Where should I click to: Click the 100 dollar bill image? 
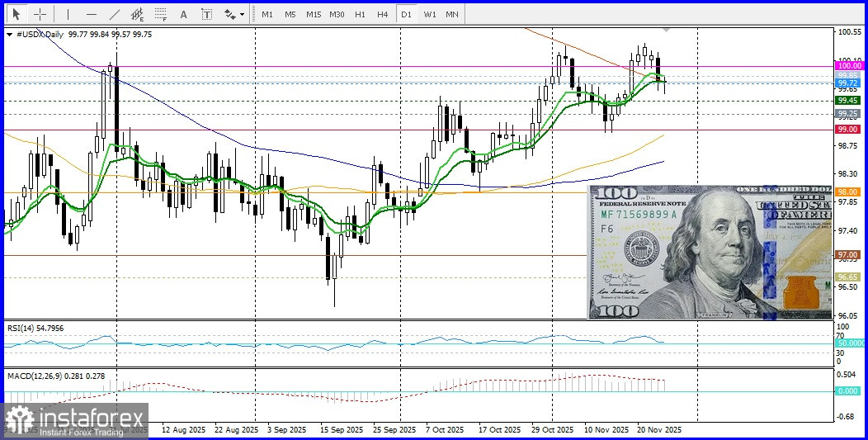point(710,252)
